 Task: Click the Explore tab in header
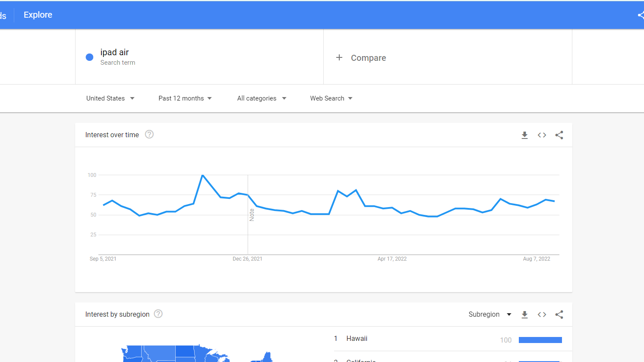[38, 15]
